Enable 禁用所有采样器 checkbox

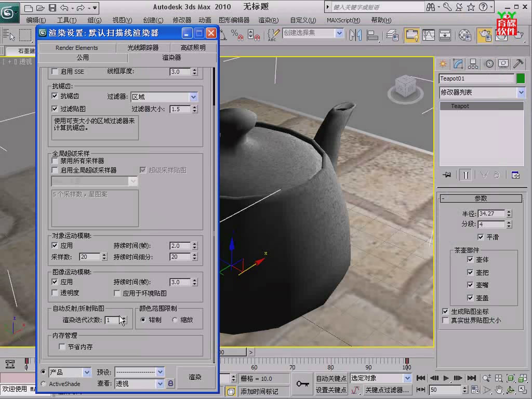point(54,161)
